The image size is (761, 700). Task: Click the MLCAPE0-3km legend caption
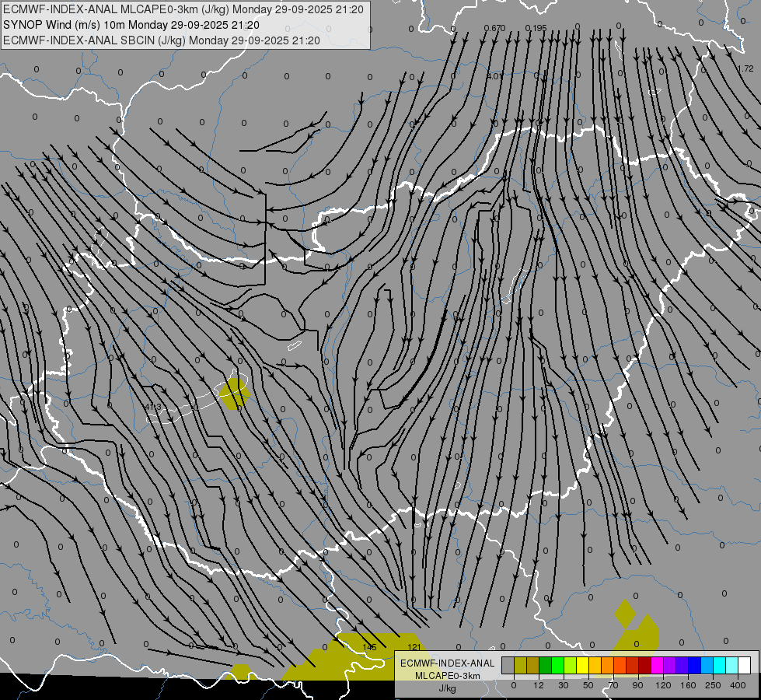click(x=447, y=676)
